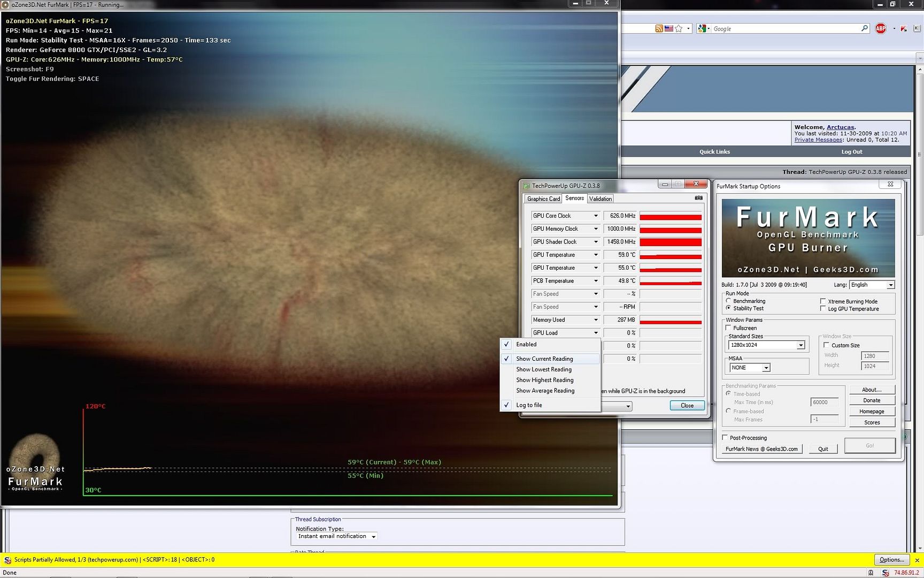Viewport: 924px width, 578px height.
Task: Open bookmark star dropdown arrow
Action: [688, 29]
